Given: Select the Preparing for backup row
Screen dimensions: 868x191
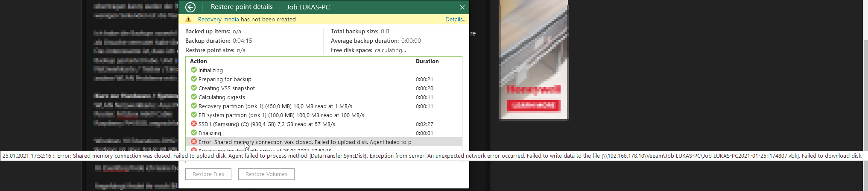Looking at the screenshot, I should point(324,79).
